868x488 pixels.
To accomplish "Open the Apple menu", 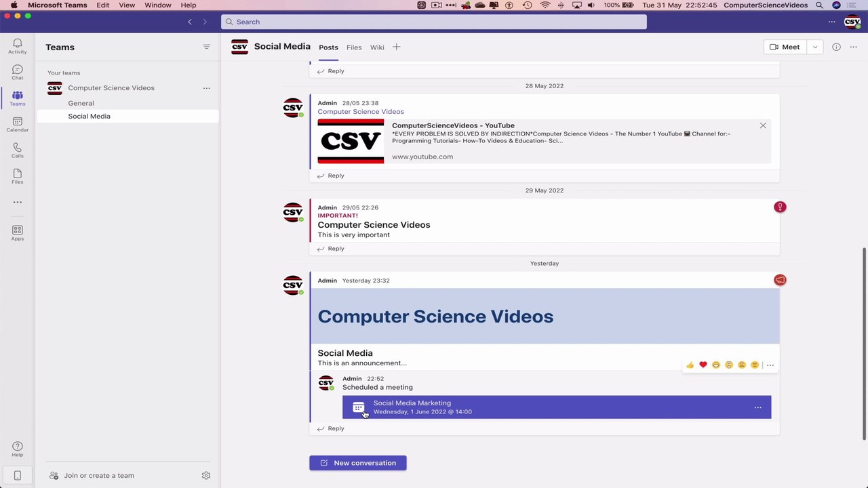I will pyautogui.click(x=14, y=5).
